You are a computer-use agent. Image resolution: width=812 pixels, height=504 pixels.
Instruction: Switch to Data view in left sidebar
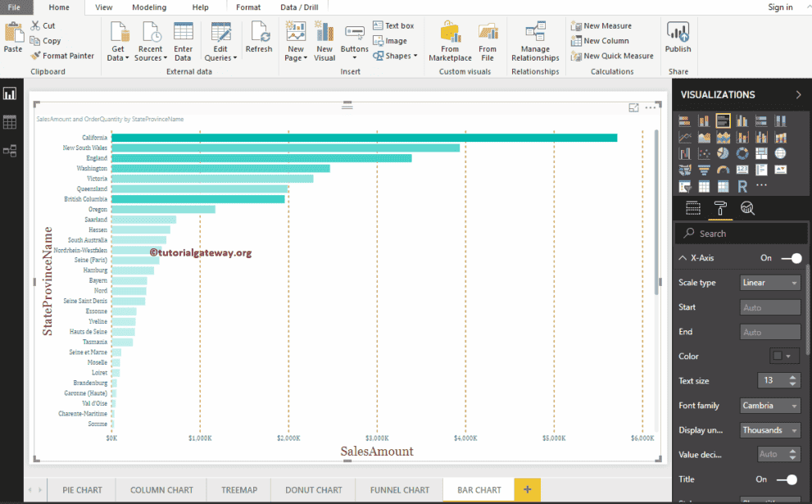point(10,121)
